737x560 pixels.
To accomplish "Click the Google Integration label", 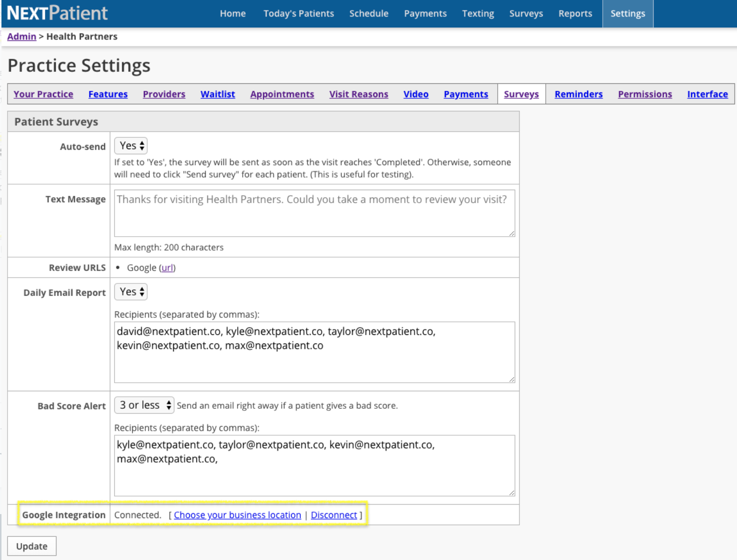I will click(x=64, y=515).
